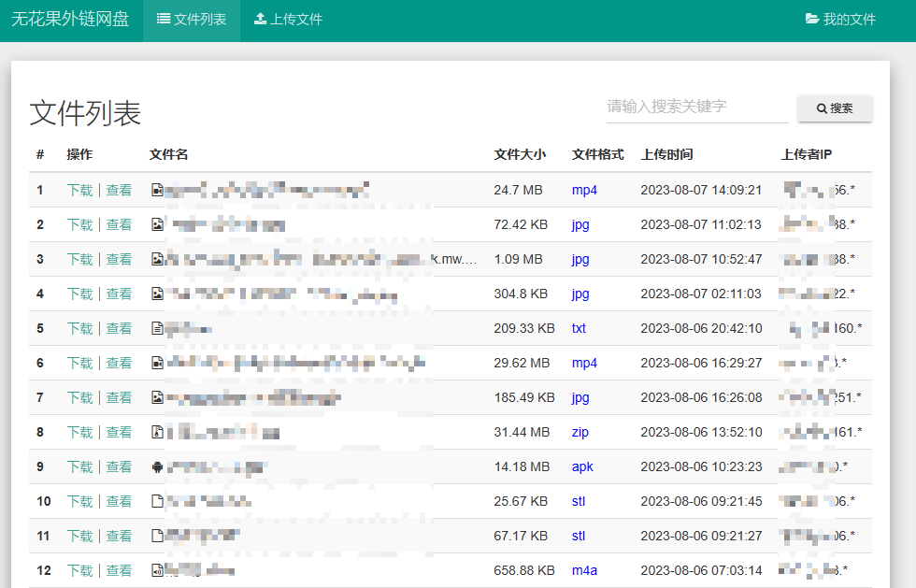Click the jpg format link in row 2
The width and height of the screenshot is (916, 588).
(580, 225)
